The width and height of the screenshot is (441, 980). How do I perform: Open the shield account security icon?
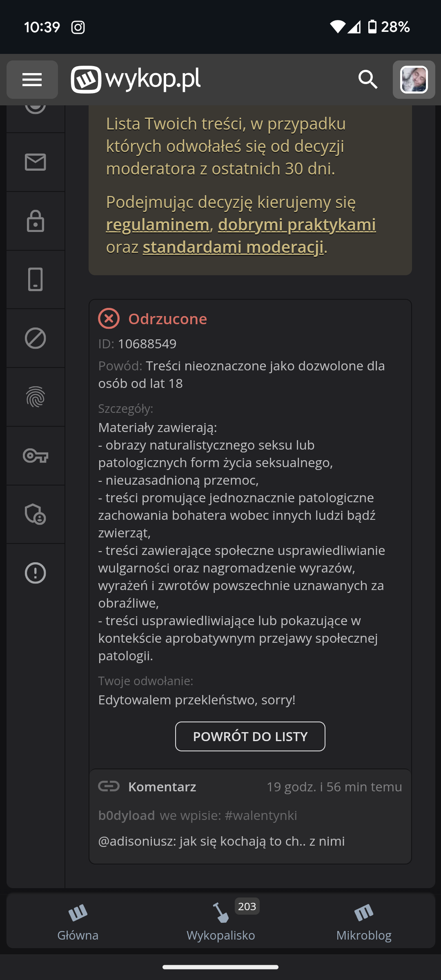(36, 514)
